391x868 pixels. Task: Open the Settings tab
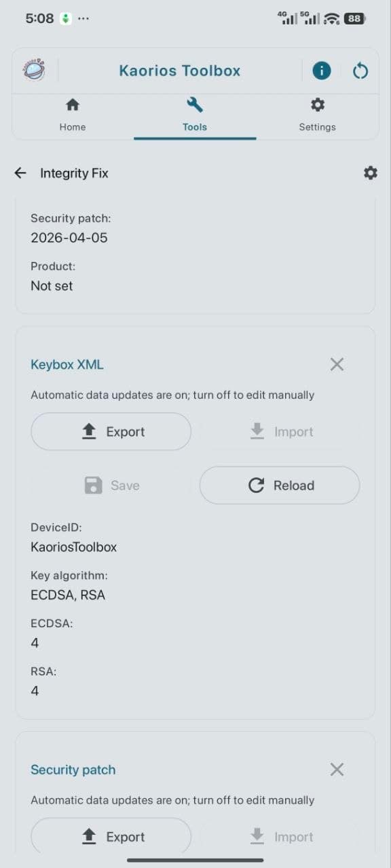pos(317,115)
